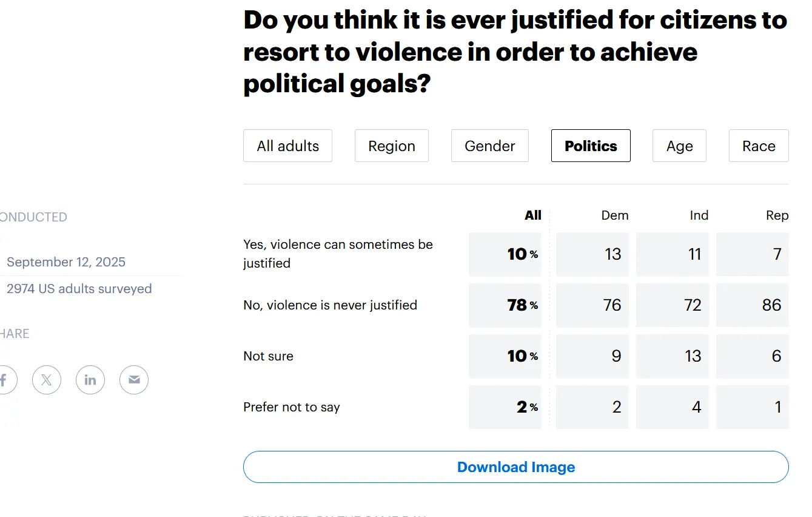Share poll via LinkedIn icon

point(90,380)
